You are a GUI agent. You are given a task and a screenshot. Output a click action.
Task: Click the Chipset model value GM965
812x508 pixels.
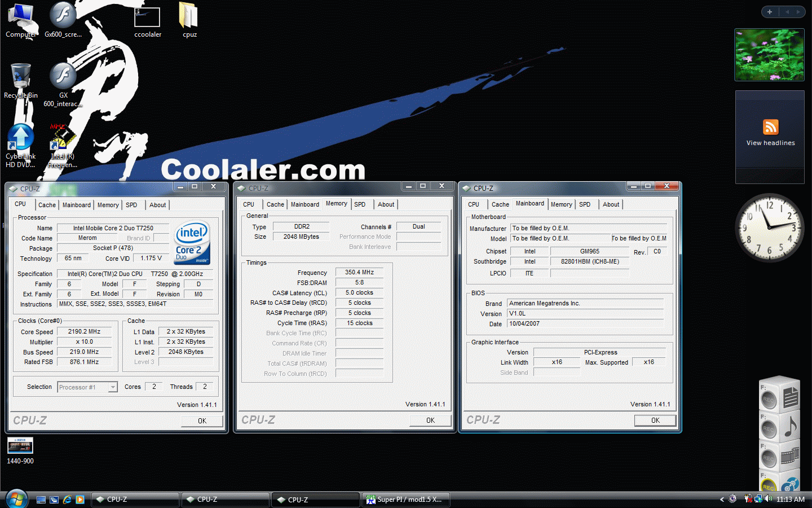tap(589, 252)
